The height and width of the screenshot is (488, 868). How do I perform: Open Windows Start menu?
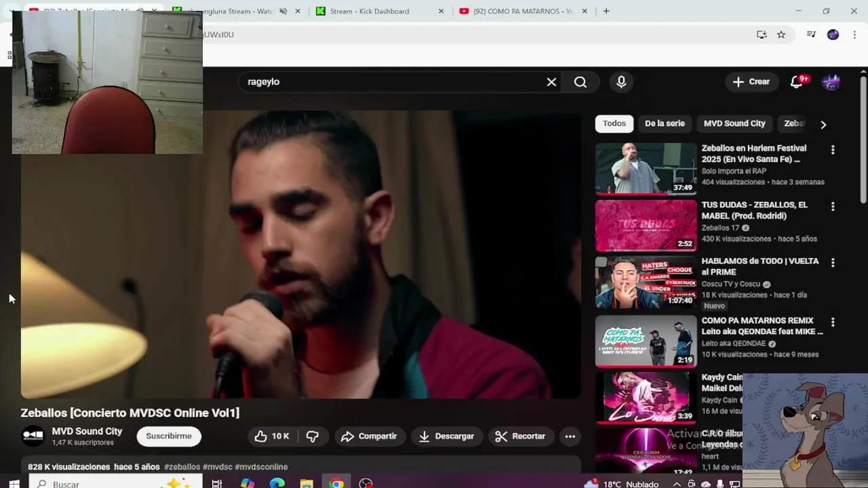(14, 483)
